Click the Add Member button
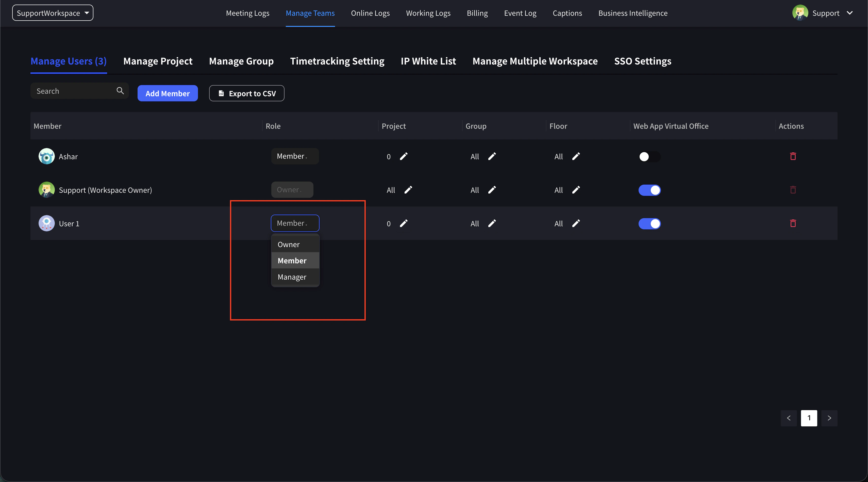This screenshot has width=868, height=482. (x=168, y=93)
